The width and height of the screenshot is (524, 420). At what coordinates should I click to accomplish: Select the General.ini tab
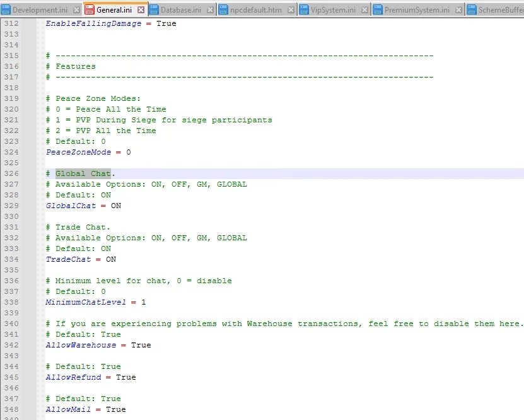[114, 10]
